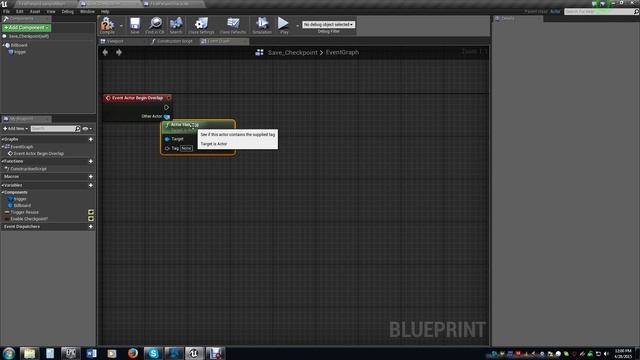The height and width of the screenshot is (360, 640).
Task: Open the Help menu
Action: tap(105, 11)
